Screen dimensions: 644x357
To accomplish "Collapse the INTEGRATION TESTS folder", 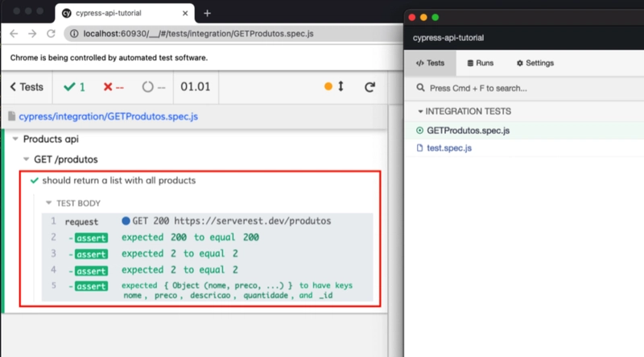I will pos(464,111).
